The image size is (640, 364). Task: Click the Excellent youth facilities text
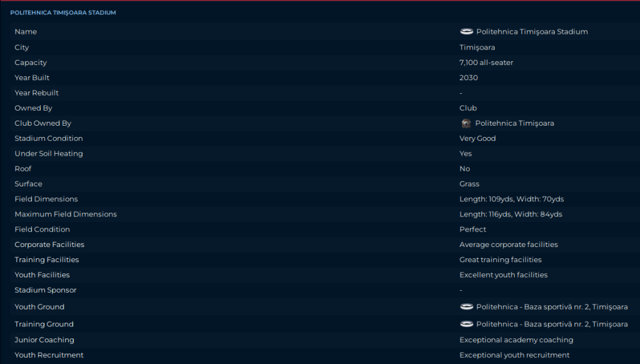tap(503, 275)
